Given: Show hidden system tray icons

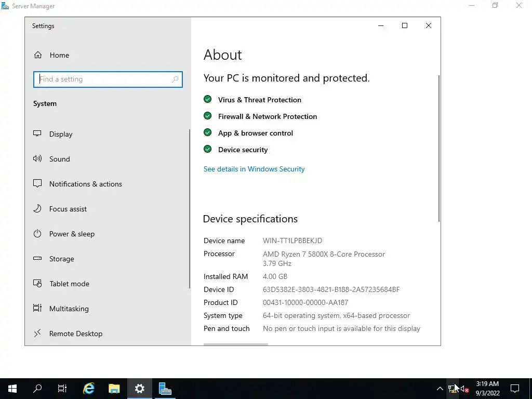Looking at the screenshot, I should tap(440, 389).
